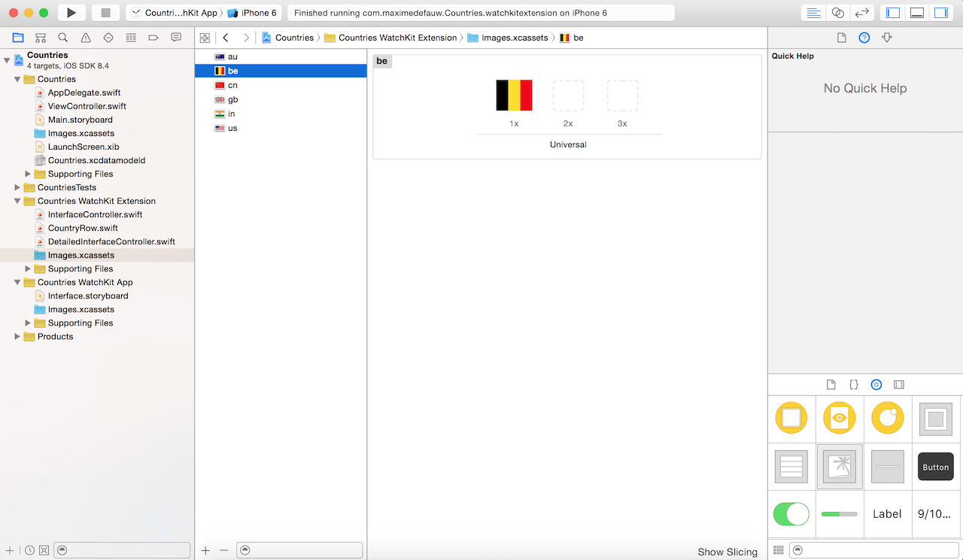The height and width of the screenshot is (560, 963).
Task: Toggle the Utilities panel visibility
Action: point(940,13)
